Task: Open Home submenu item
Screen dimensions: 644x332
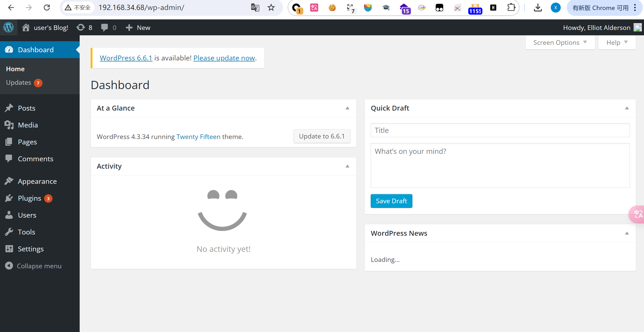Action: coord(15,69)
